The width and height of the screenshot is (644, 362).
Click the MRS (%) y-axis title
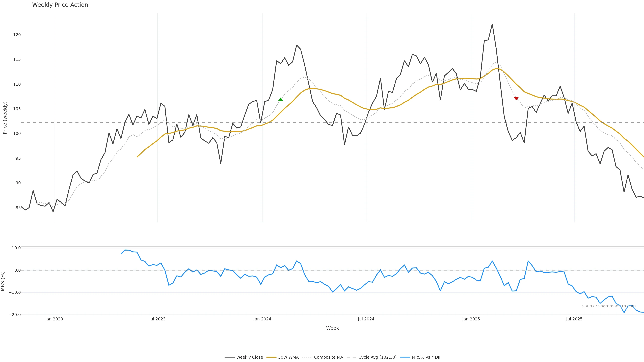click(3, 281)
